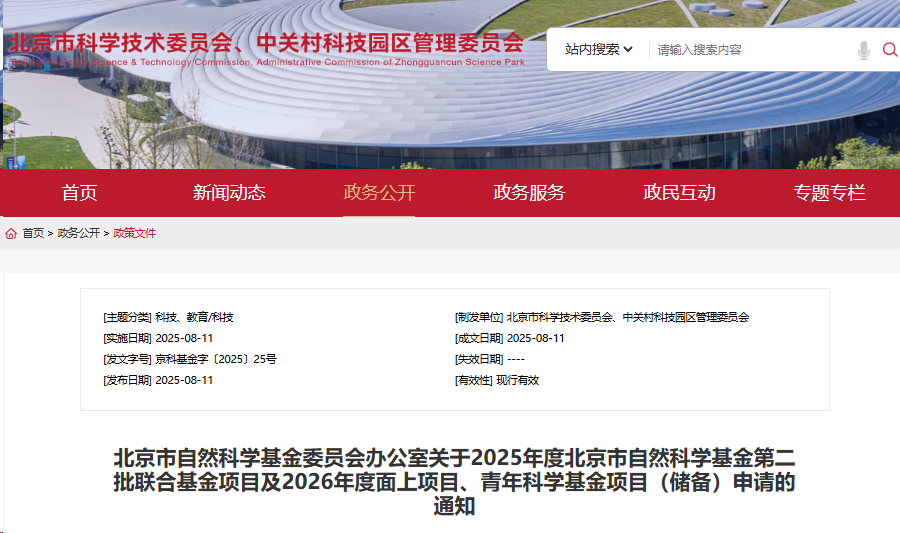Click the home icon in the breadcrumb
The width and height of the screenshot is (900, 533).
click(x=11, y=234)
